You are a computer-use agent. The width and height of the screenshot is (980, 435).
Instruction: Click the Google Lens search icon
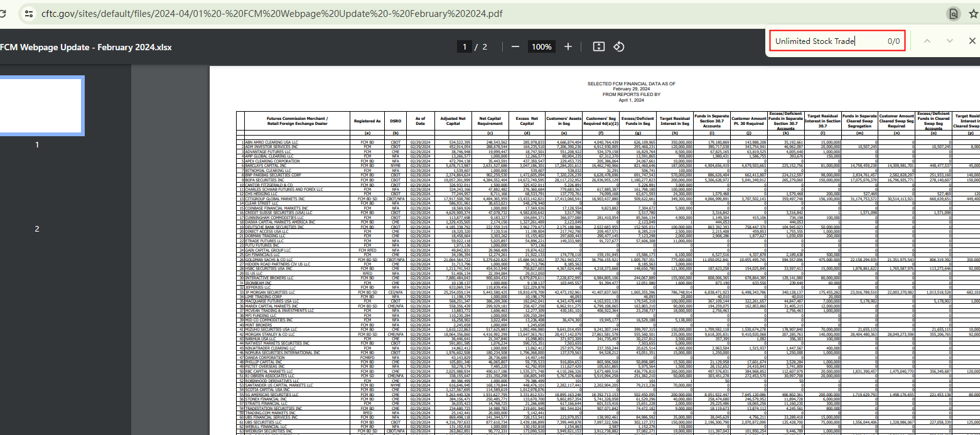[x=953, y=13]
